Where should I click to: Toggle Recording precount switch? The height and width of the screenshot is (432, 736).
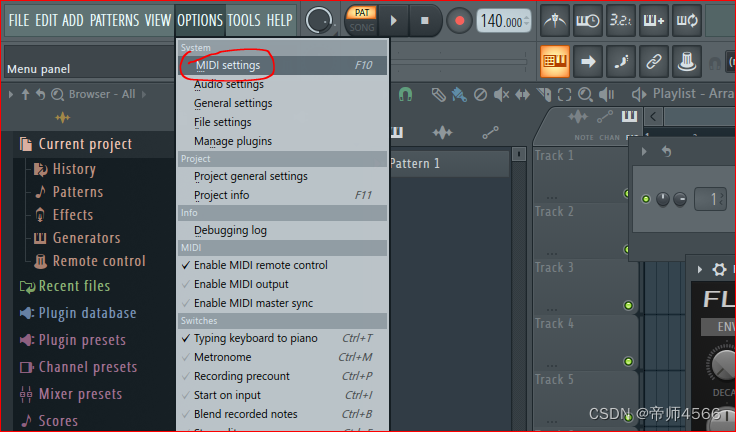[x=283, y=376]
